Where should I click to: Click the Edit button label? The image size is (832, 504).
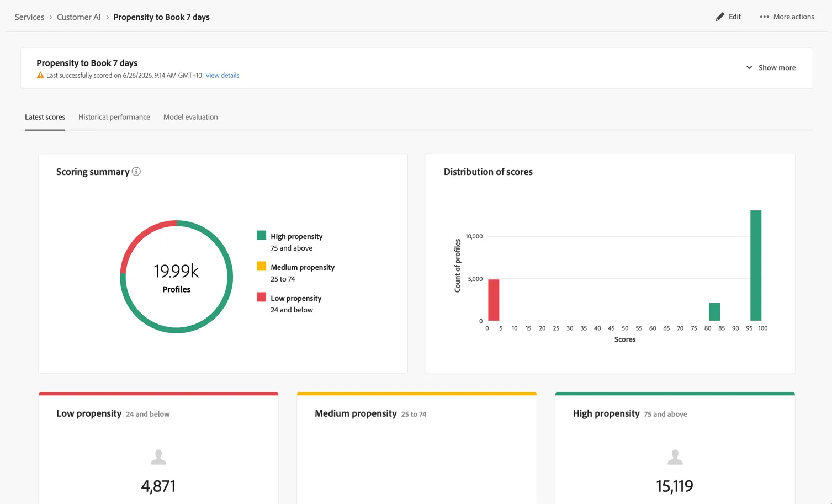735,17
